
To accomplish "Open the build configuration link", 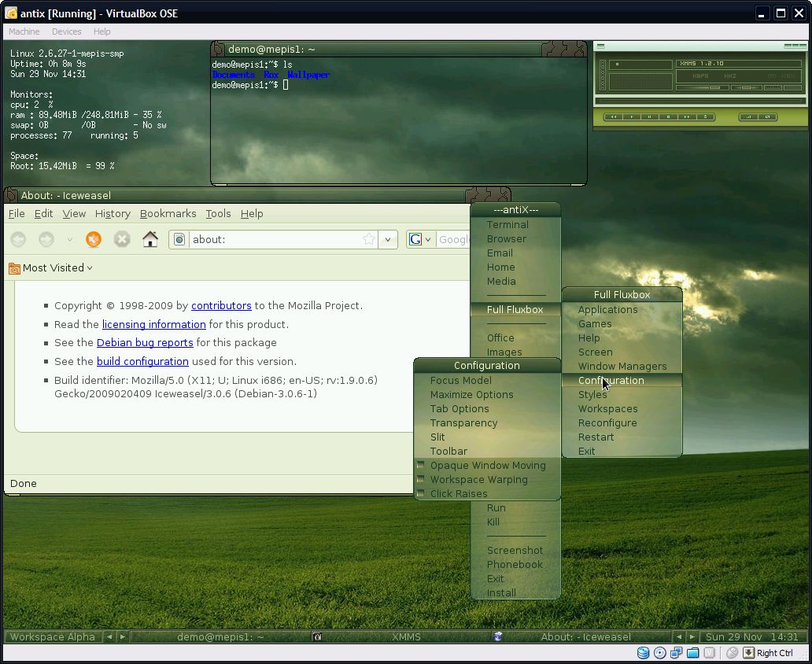I will pos(142,361).
